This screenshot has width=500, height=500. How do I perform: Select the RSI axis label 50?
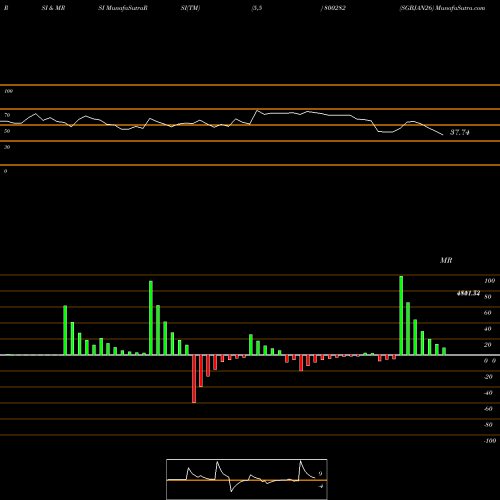7,131
